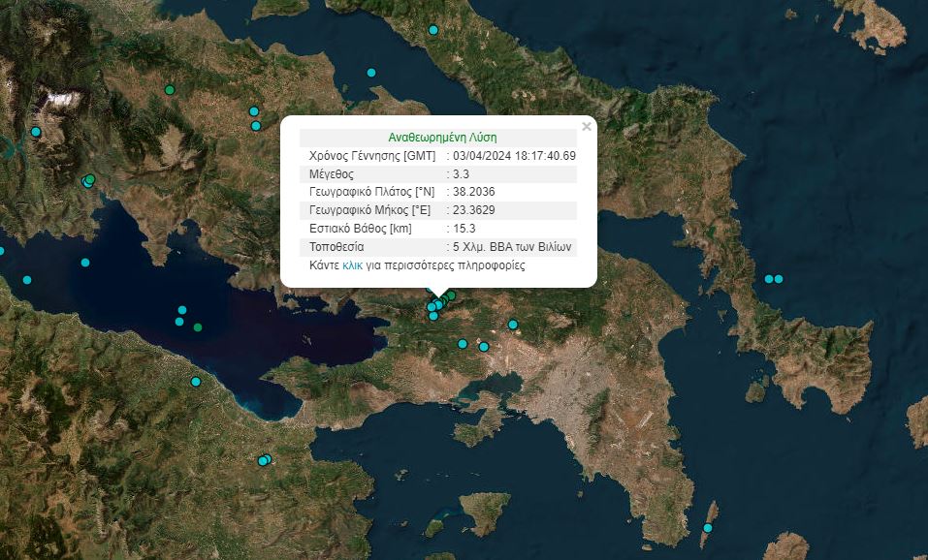Select the upper marker of the pair left of the popup
928x560 pixels.
click(x=254, y=111)
